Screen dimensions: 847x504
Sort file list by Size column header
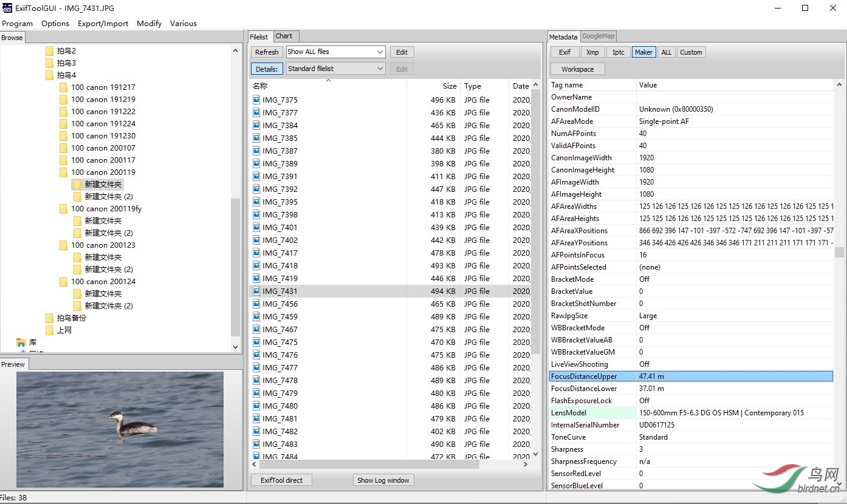pos(433,86)
